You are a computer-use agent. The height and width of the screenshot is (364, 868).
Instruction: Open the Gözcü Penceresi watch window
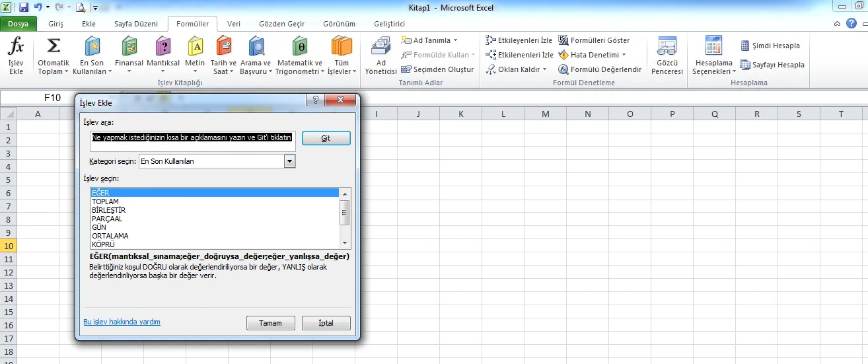click(667, 48)
